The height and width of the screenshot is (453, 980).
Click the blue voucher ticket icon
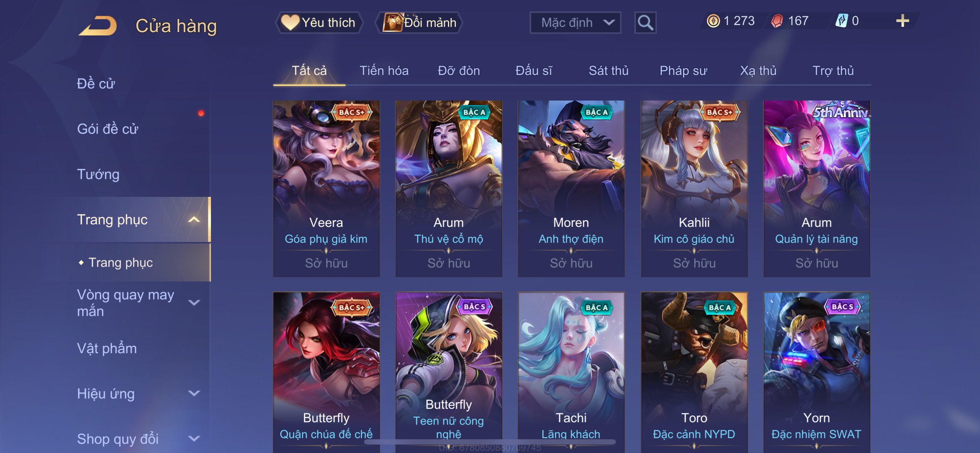(x=841, y=20)
